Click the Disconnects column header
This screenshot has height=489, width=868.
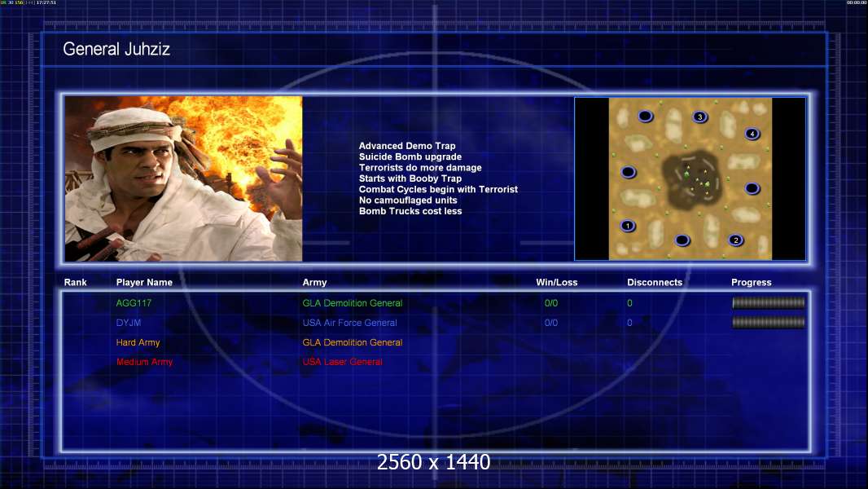[654, 283]
